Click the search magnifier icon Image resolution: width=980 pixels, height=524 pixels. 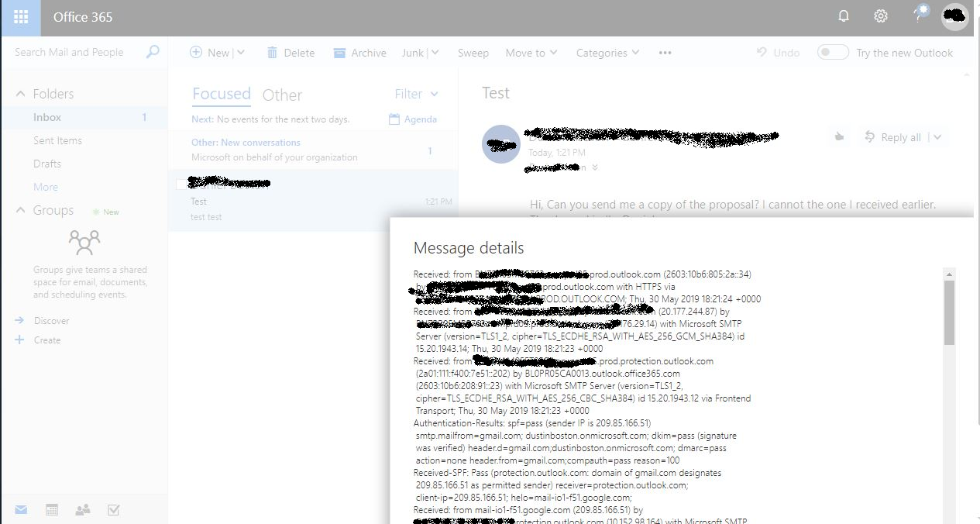click(153, 52)
